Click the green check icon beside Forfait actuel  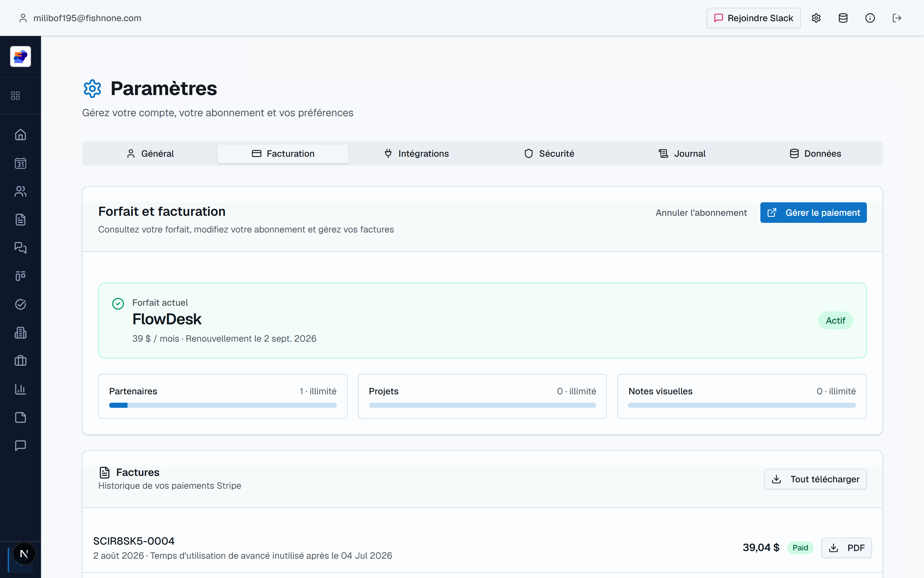tap(118, 304)
